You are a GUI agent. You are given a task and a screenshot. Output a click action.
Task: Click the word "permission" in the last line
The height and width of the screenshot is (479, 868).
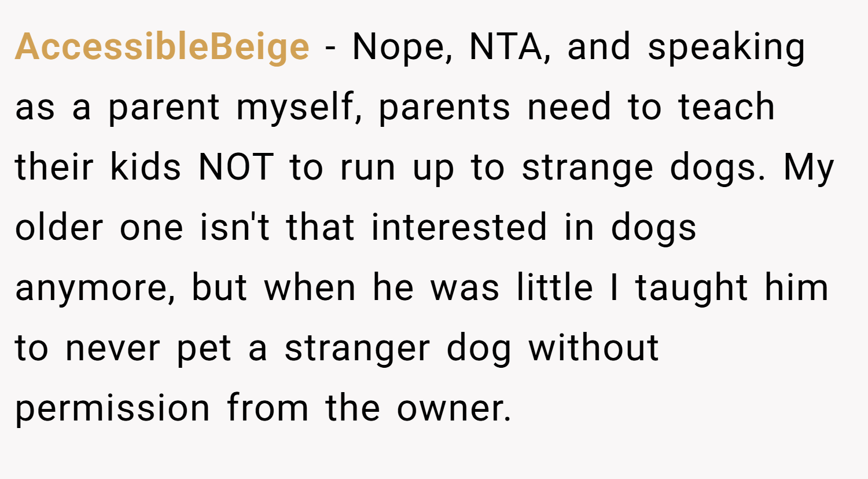pos(112,408)
